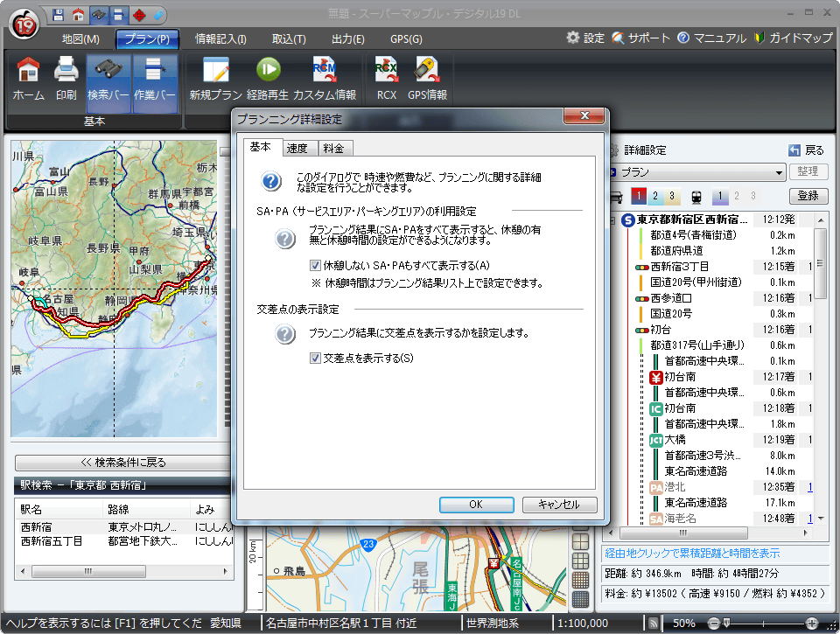
Task: Select 西新宿 station row in search results
Action: [124, 527]
